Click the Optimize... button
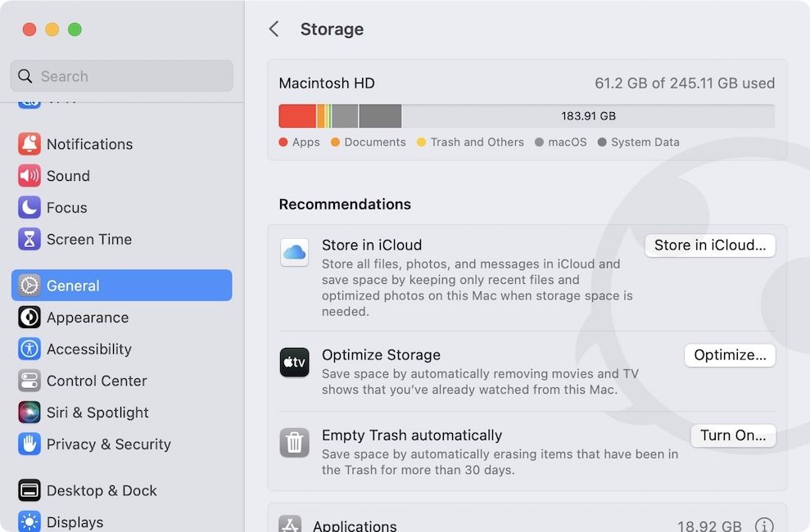The image size is (810, 532). [x=729, y=355]
